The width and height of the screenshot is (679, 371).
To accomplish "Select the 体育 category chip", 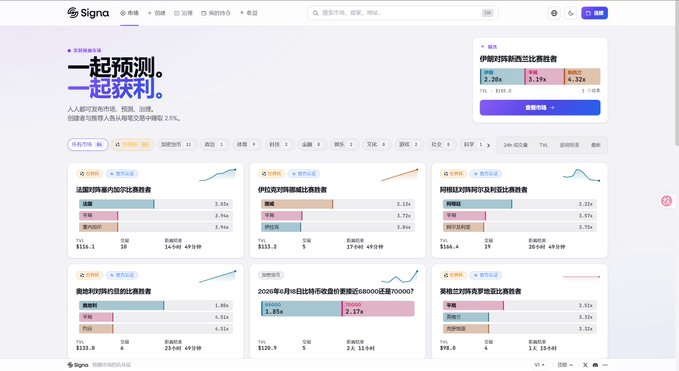I will tap(246, 145).
